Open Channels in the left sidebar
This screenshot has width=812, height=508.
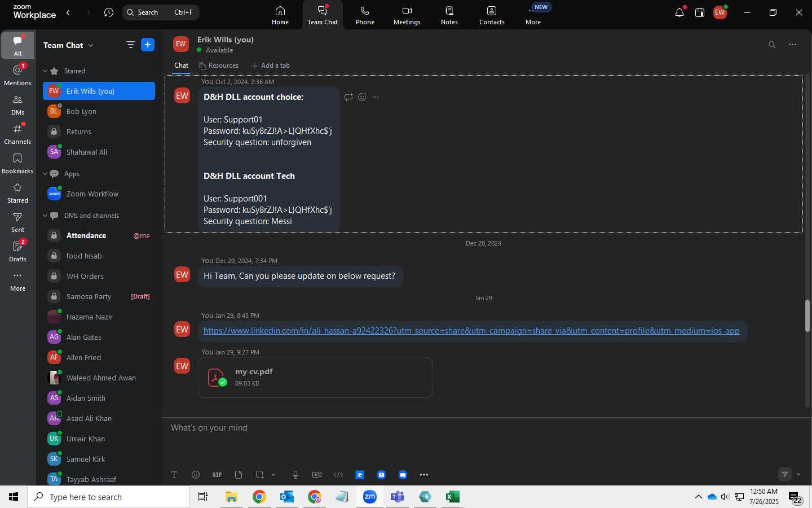pos(17,133)
